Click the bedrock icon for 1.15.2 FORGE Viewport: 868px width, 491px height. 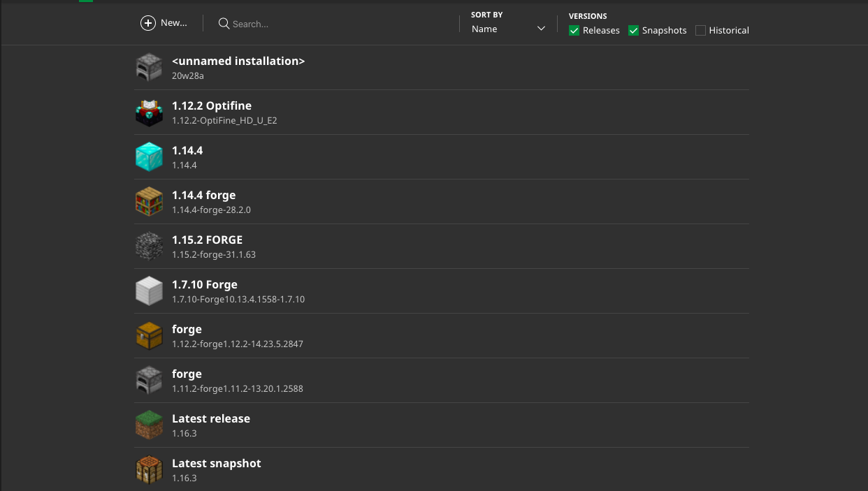click(149, 246)
